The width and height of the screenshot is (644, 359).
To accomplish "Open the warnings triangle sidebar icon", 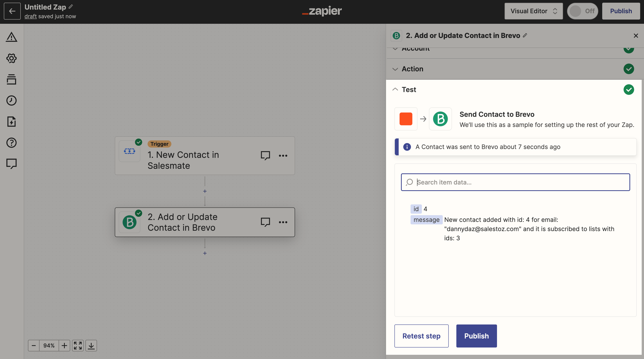I will (11, 37).
